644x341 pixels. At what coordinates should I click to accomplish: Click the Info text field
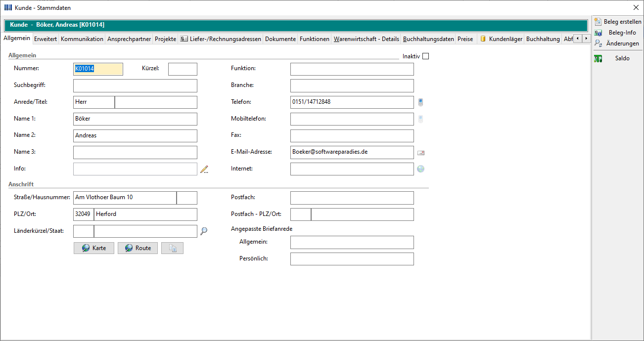click(135, 169)
